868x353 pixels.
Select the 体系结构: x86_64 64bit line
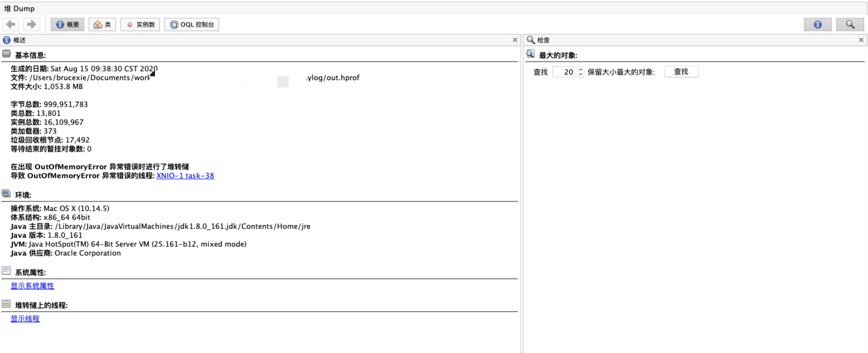point(50,217)
